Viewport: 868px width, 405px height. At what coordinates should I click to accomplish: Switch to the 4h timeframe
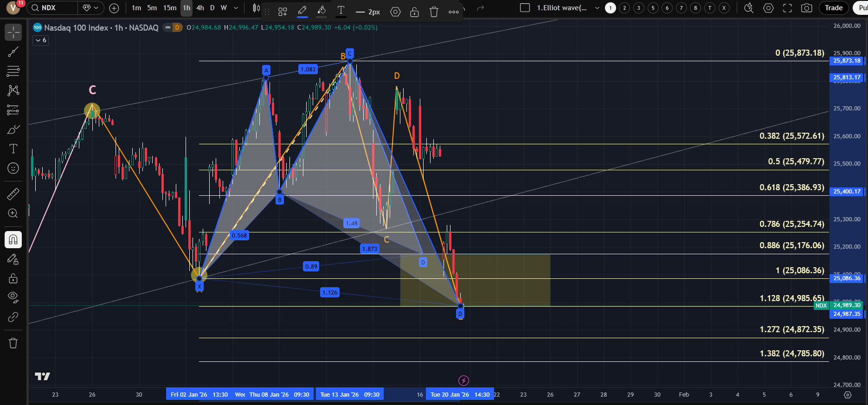click(x=200, y=8)
